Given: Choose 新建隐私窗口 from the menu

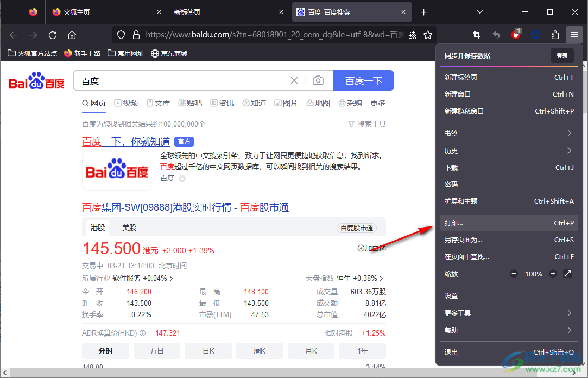Looking at the screenshot, I should point(509,111).
